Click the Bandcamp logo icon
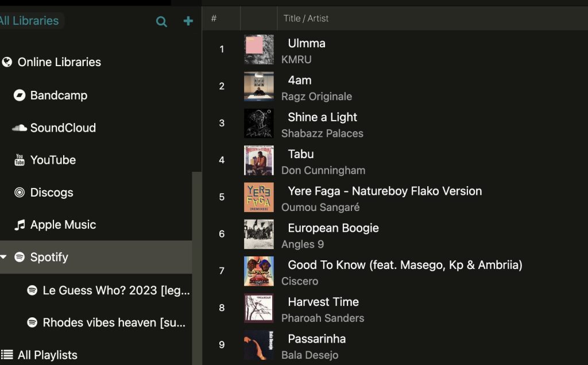This screenshot has height=365, width=588. (x=20, y=95)
